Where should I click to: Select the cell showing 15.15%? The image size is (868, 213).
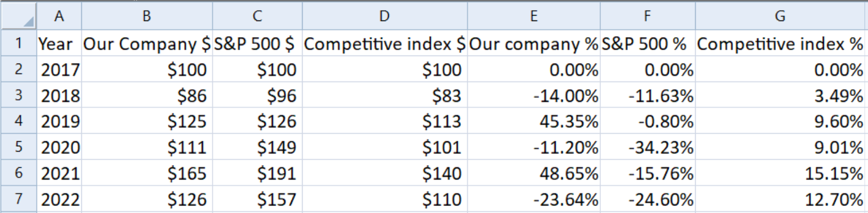(781, 173)
